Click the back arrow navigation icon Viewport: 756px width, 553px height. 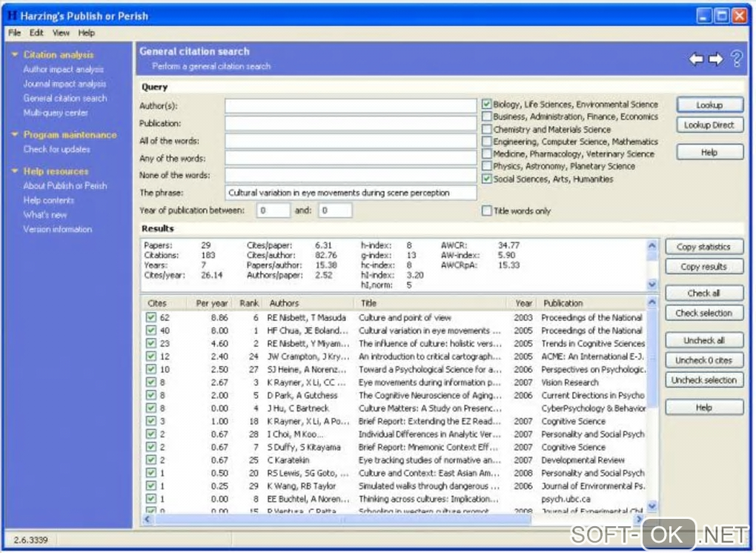coord(696,59)
